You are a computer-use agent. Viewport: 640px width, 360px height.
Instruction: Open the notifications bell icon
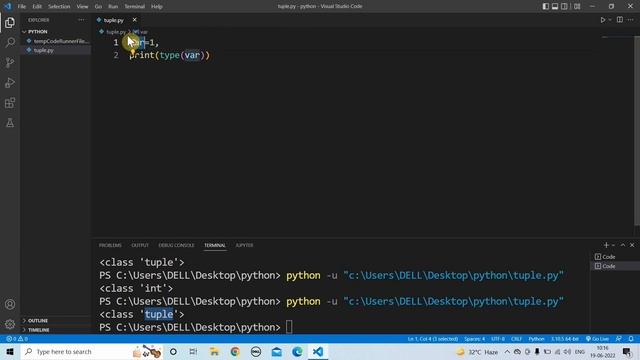631,339
